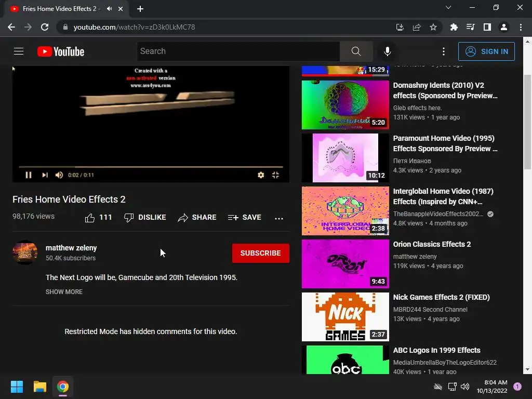Close the Fries Home Video Effects tab
The image size is (532, 399).
point(121,9)
